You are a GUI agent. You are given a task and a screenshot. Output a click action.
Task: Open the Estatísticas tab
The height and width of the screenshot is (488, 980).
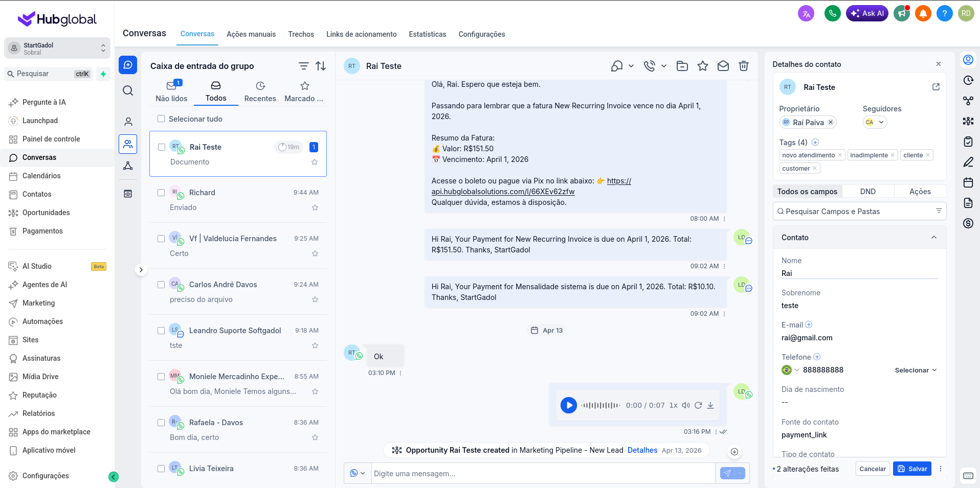pos(428,34)
